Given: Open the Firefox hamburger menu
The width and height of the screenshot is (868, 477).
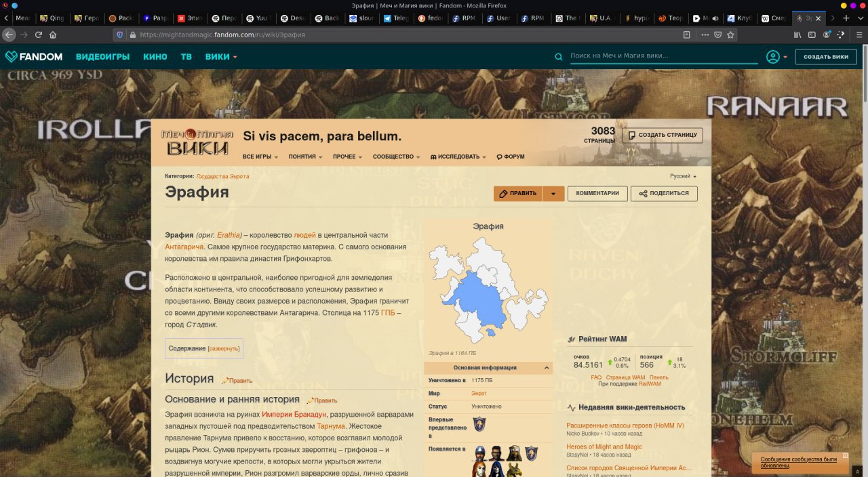Looking at the screenshot, I should click(x=858, y=34).
